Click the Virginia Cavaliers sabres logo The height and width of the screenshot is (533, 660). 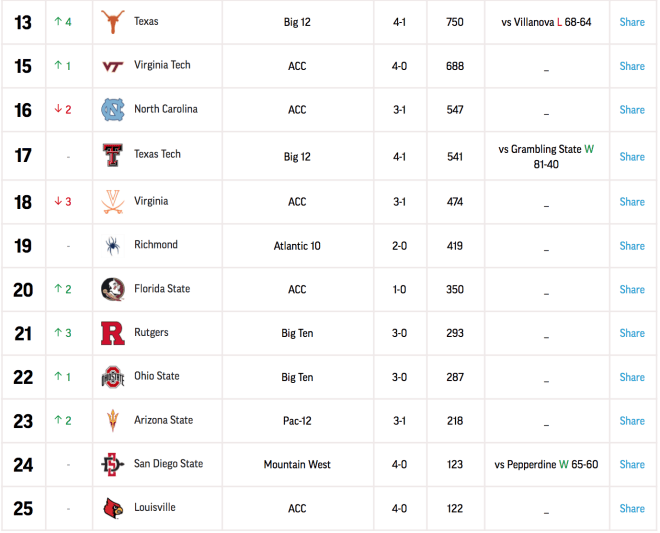[113, 202]
